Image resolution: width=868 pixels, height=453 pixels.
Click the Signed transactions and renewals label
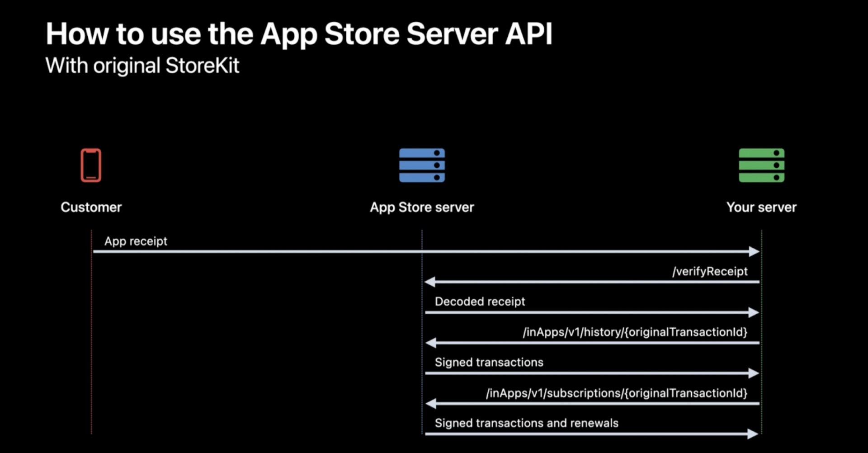[x=526, y=423]
